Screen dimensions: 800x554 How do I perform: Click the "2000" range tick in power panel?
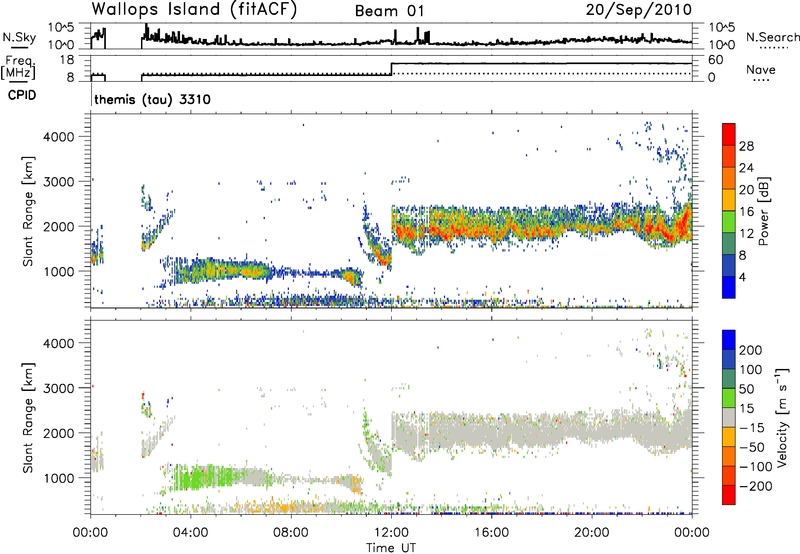[x=59, y=226]
